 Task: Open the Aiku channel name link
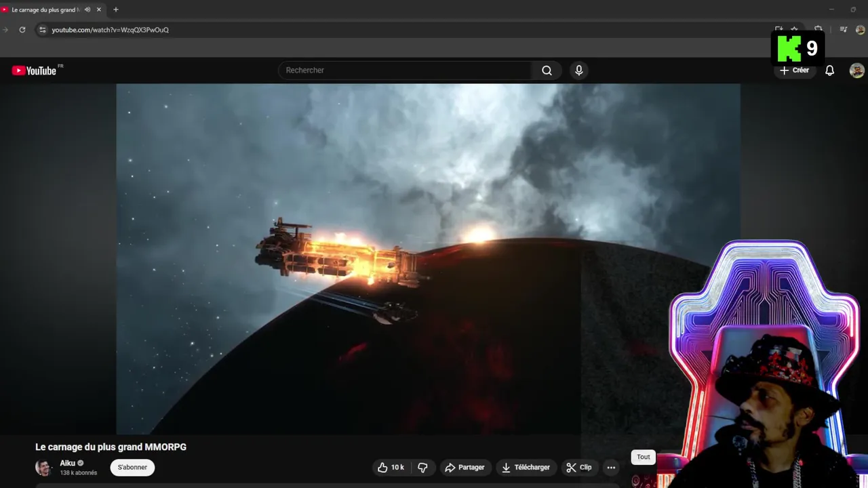coord(67,464)
